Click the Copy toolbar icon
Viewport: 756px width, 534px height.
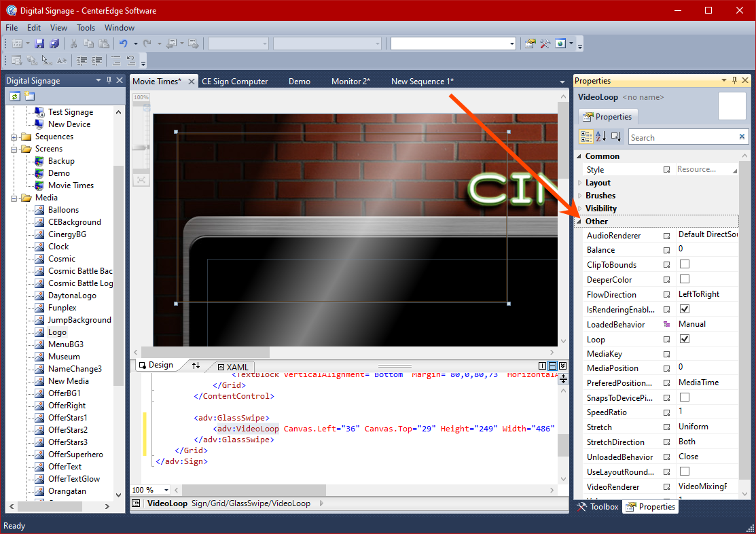[89, 44]
